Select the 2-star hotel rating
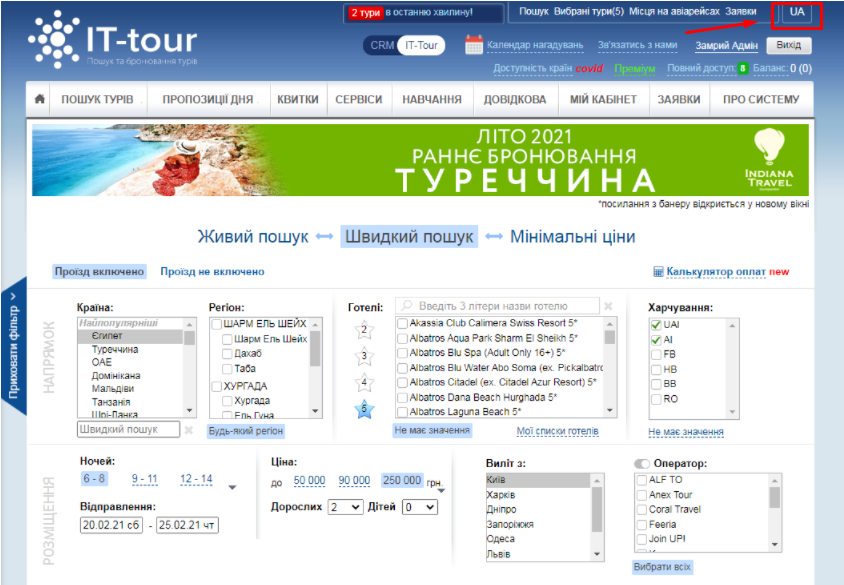The height and width of the screenshot is (585, 844). tap(364, 330)
